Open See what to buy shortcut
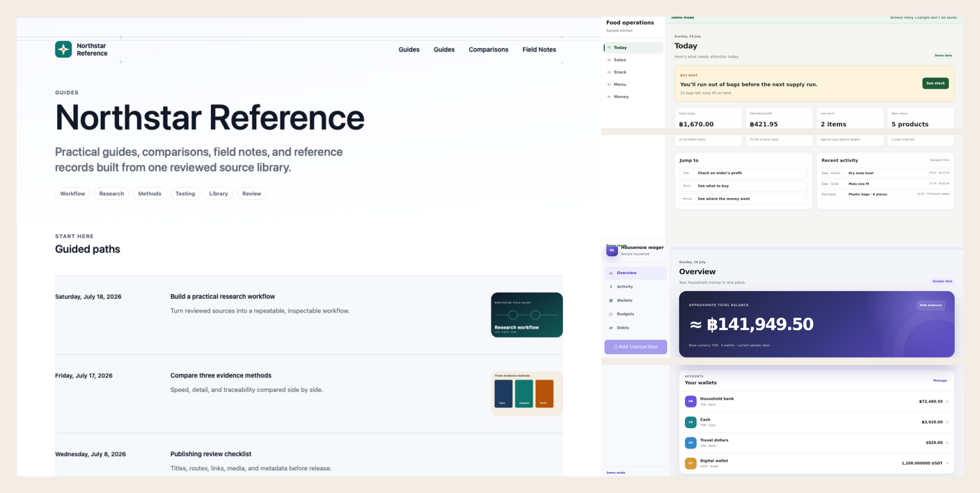Viewport: 980px width, 493px height. coord(743,186)
